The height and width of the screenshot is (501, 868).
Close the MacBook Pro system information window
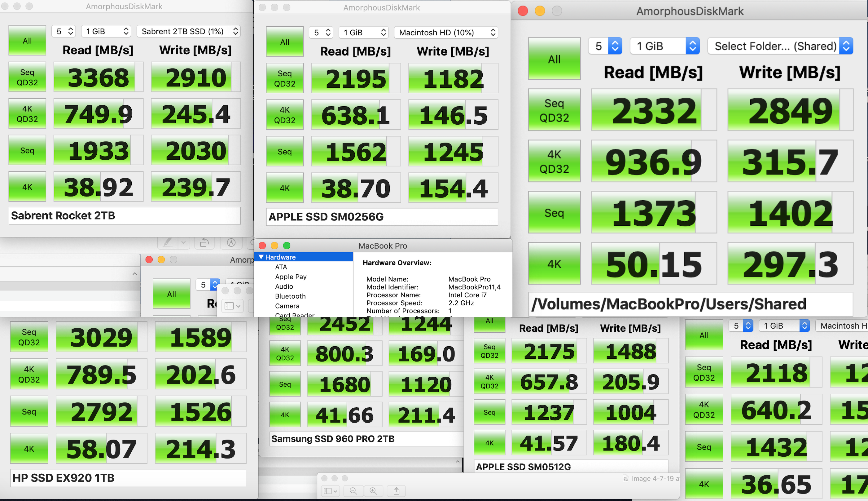[262, 245]
